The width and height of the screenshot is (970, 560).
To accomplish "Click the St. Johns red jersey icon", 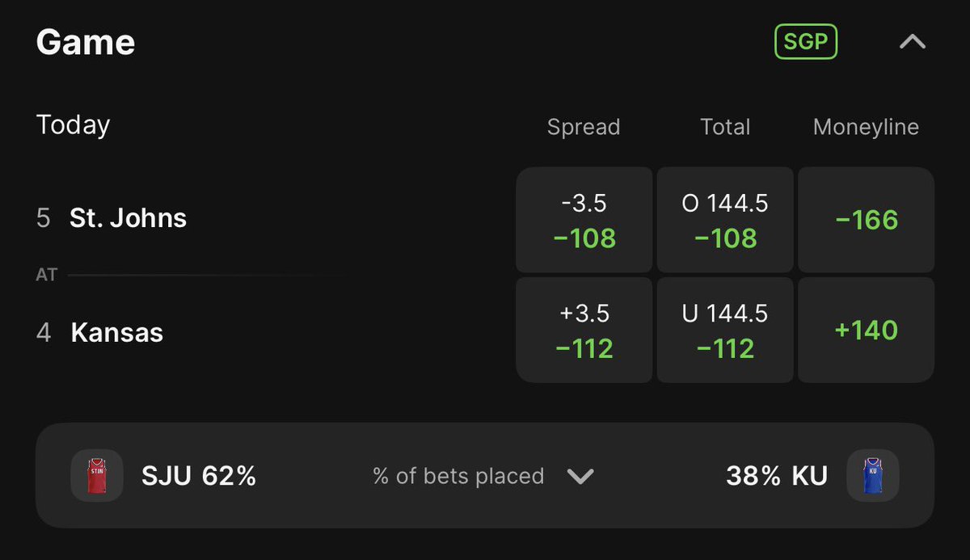I will pyautogui.click(x=96, y=476).
